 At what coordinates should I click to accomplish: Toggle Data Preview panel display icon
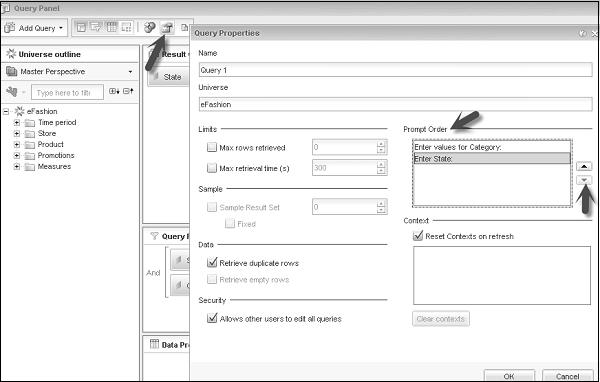pyautogui.click(x=111, y=27)
